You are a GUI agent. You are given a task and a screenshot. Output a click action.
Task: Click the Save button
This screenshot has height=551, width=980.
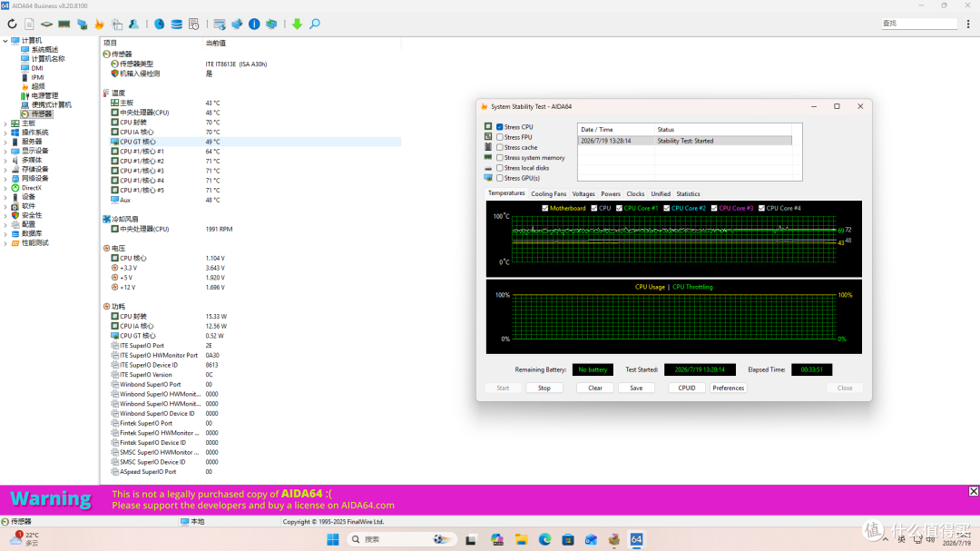[636, 388]
